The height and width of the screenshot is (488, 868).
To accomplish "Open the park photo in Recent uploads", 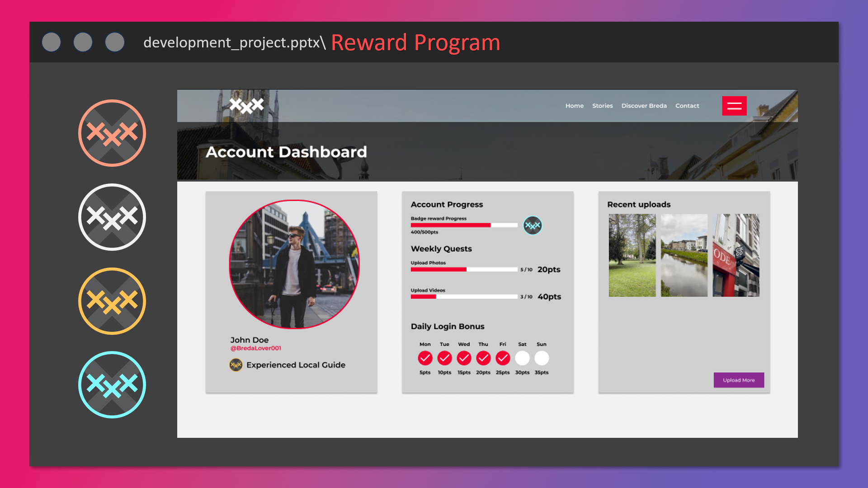I will coord(632,255).
